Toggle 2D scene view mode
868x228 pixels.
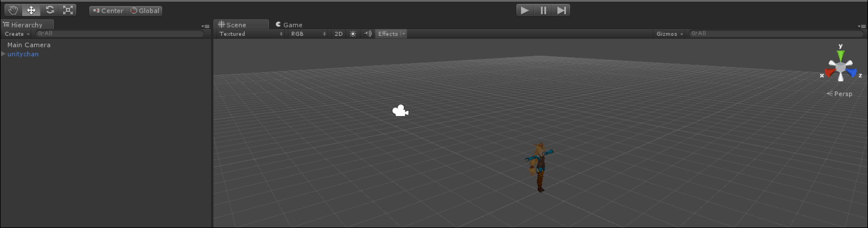tap(338, 34)
